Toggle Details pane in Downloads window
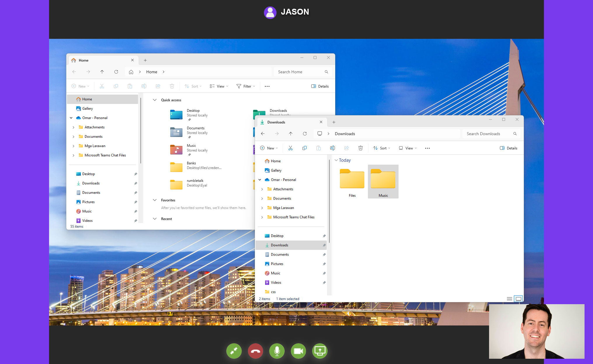Image resolution: width=593 pixels, height=364 pixels. (508, 148)
